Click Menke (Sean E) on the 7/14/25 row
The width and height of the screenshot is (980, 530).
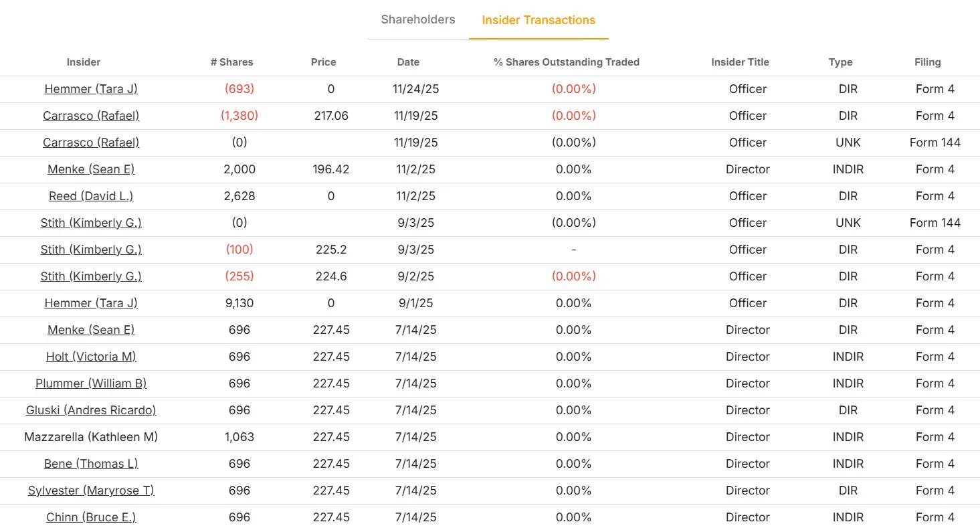[x=91, y=330]
